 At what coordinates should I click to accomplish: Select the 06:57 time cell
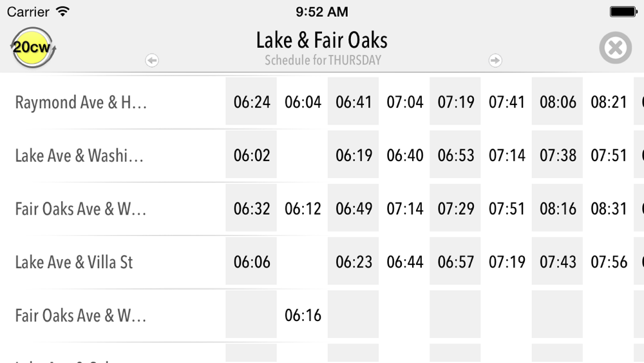click(456, 262)
